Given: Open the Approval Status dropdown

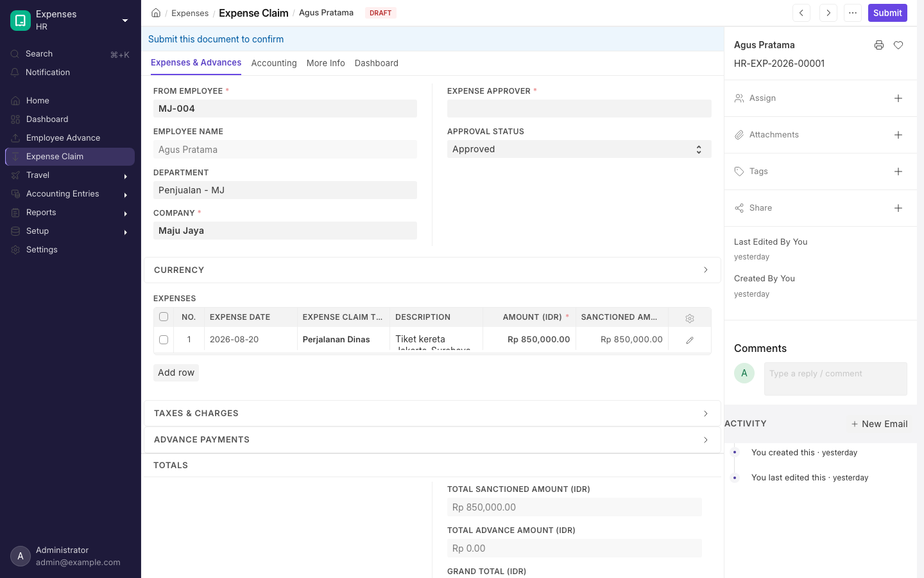Looking at the screenshot, I should [x=579, y=149].
